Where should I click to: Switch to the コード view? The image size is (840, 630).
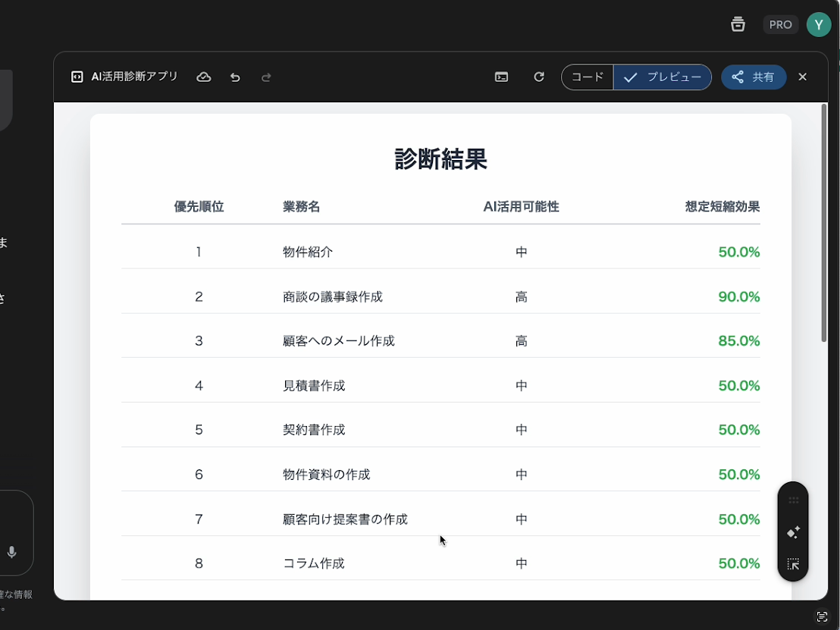pos(588,77)
